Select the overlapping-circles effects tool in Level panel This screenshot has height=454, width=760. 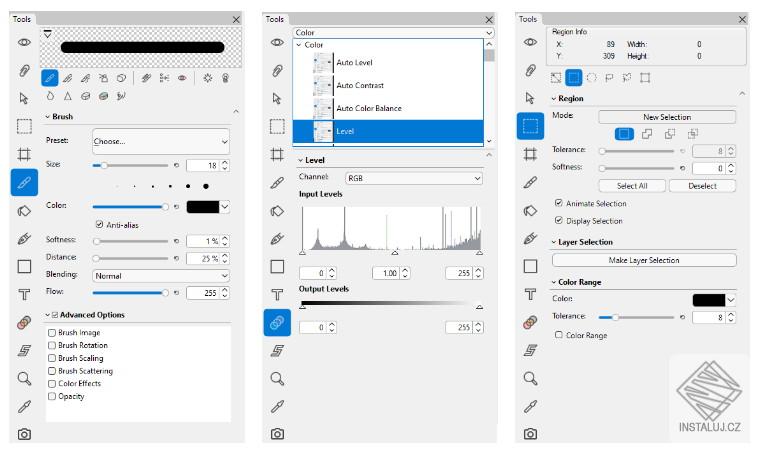pyautogui.click(x=277, y=323)
